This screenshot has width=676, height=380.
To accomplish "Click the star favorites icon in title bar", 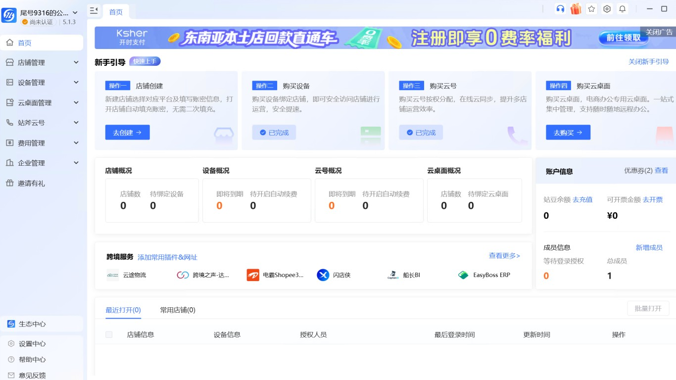I will click(x=592, y=9).
